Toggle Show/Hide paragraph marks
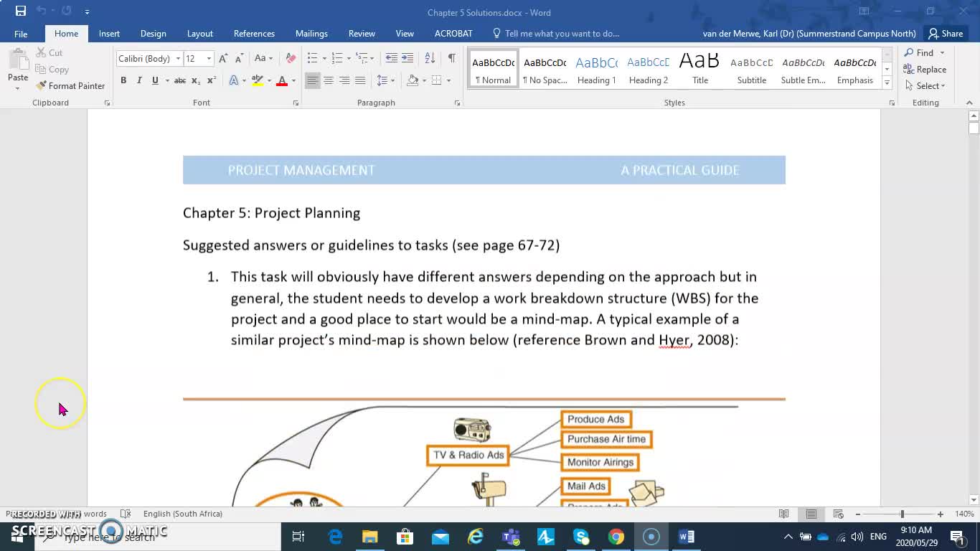980x551 pixels. pyautogui.click(x=451, y=58)
